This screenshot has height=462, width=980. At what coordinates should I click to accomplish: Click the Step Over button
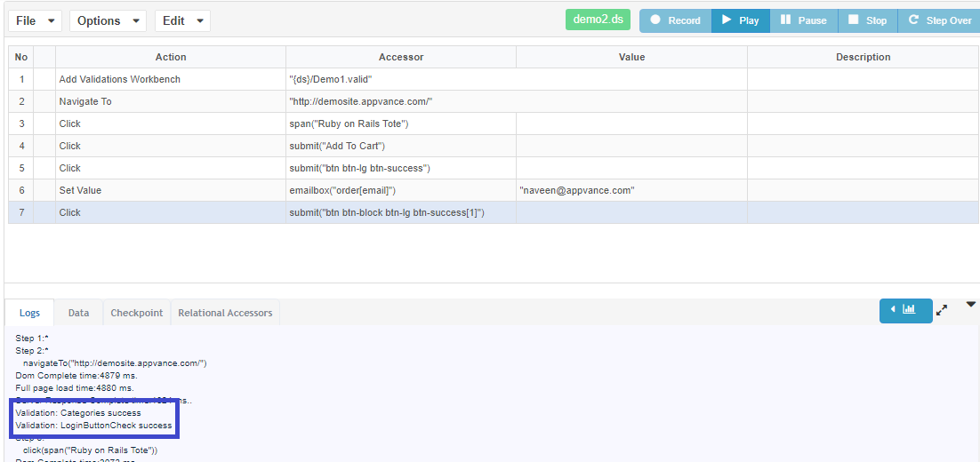pos(939,20)
